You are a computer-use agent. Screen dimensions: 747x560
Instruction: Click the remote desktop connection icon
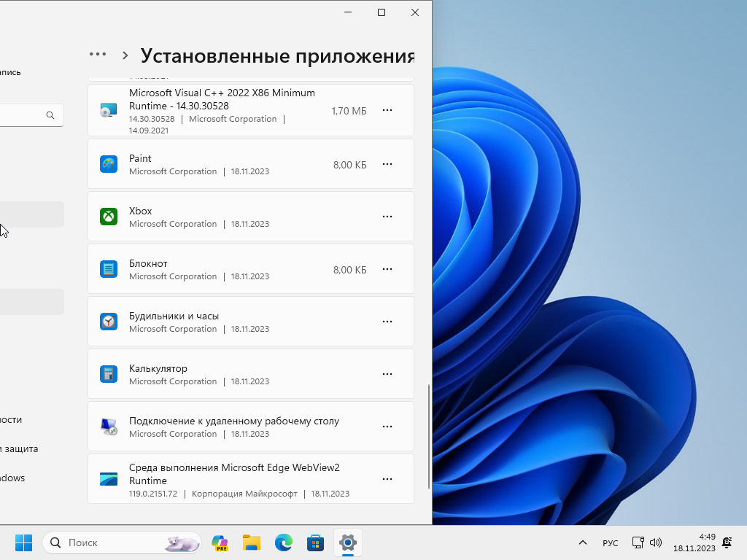(109, 427)
